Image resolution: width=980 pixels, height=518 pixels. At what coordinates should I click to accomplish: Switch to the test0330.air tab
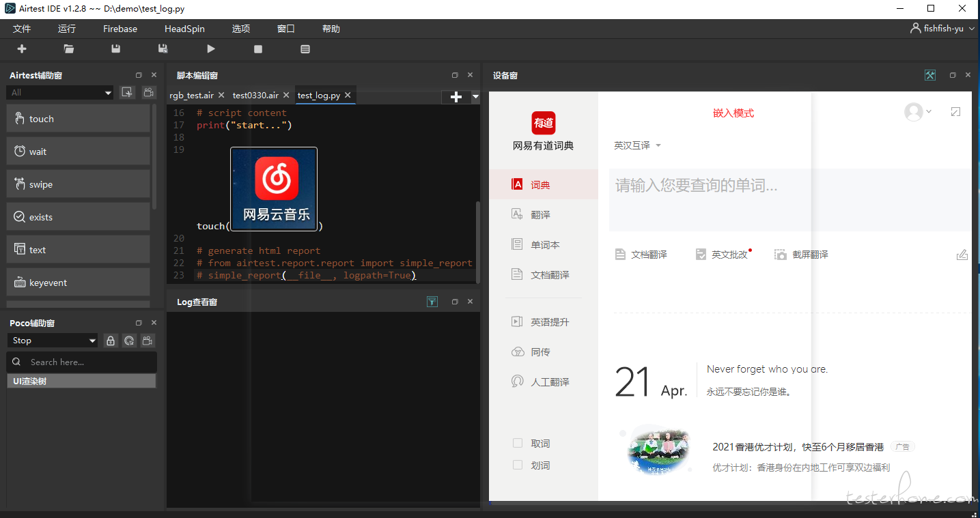255,96
